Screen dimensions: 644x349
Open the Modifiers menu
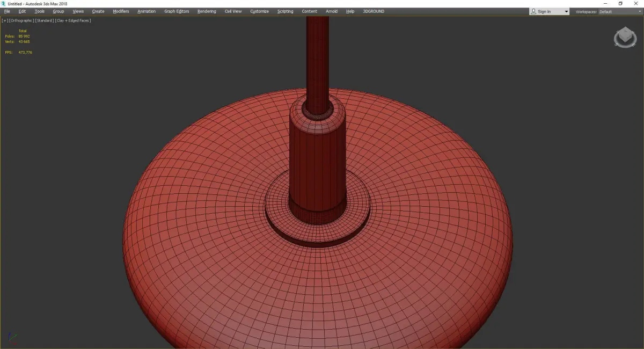(x=121, y=11)
